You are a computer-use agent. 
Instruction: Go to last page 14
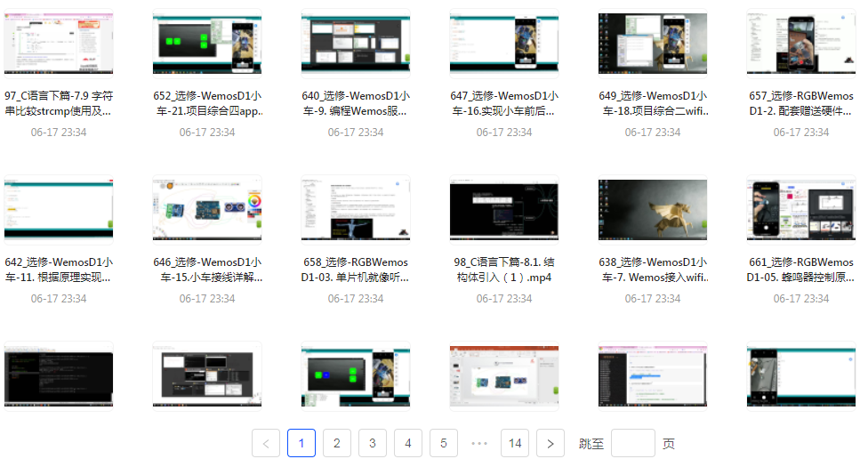pyautogui.click(x=515, y=443)
